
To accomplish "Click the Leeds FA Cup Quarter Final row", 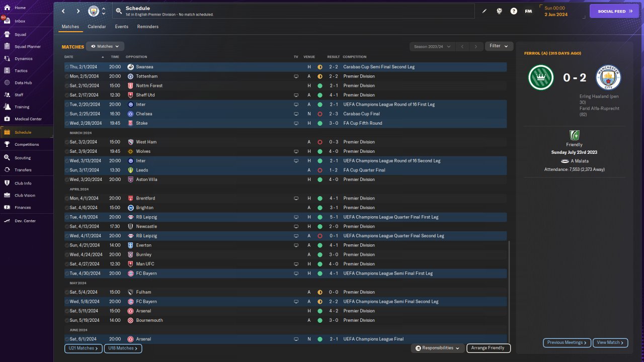I will [285, 170].
